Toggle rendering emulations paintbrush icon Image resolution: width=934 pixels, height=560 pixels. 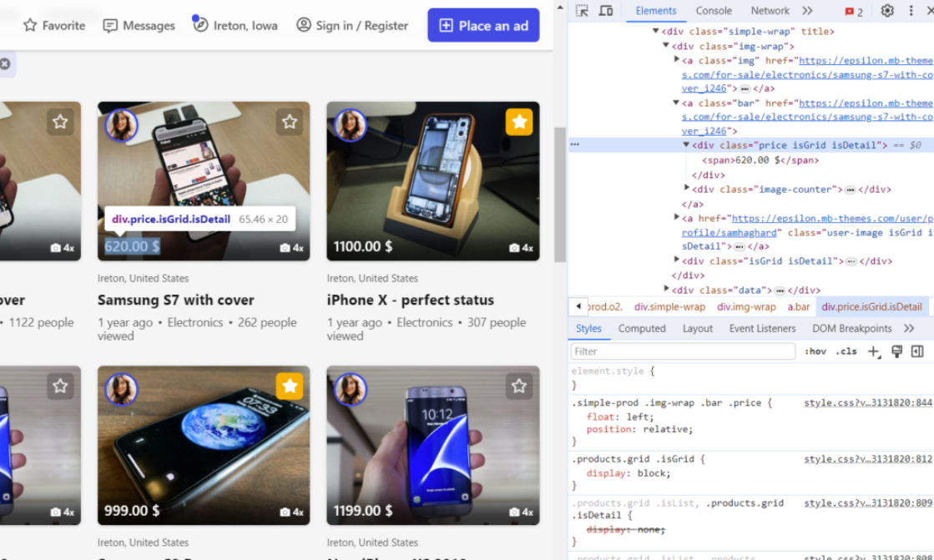point(896,351)
